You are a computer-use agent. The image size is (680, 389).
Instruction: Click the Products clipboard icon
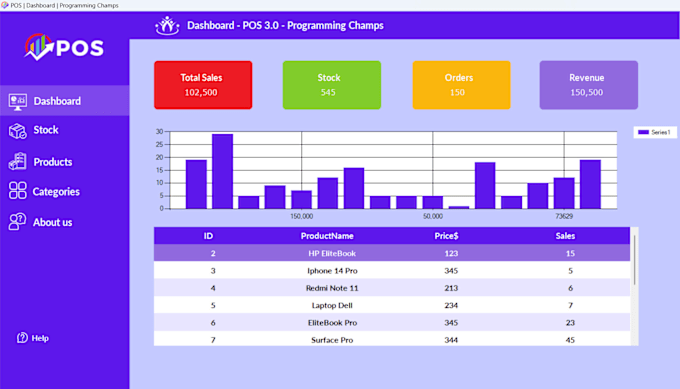click(17, 161)
